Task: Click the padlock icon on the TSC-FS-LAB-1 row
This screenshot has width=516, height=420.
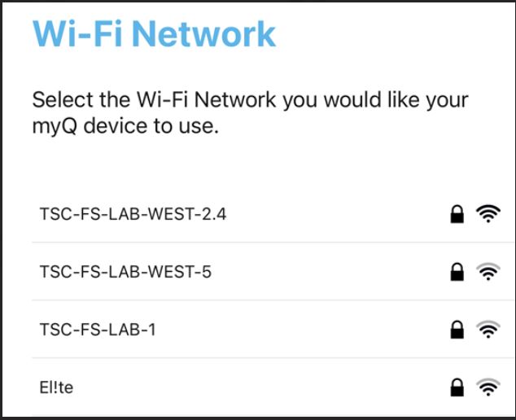Action: [x=457, y=330]
